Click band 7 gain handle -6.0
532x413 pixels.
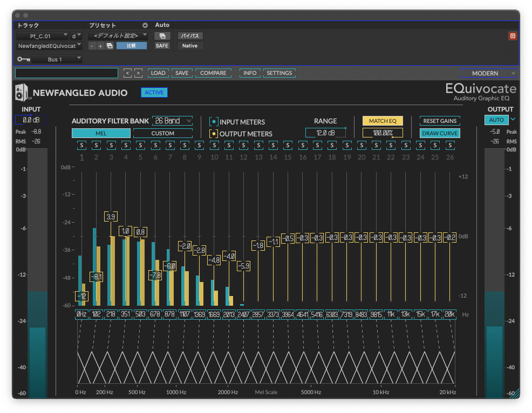tap(170, 266)
